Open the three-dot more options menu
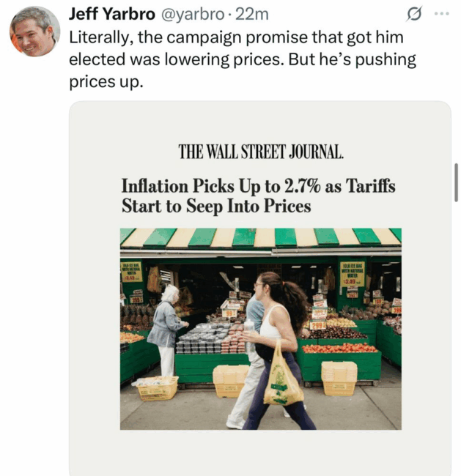This screenshot has width=461, height=476. click(441, 14)
